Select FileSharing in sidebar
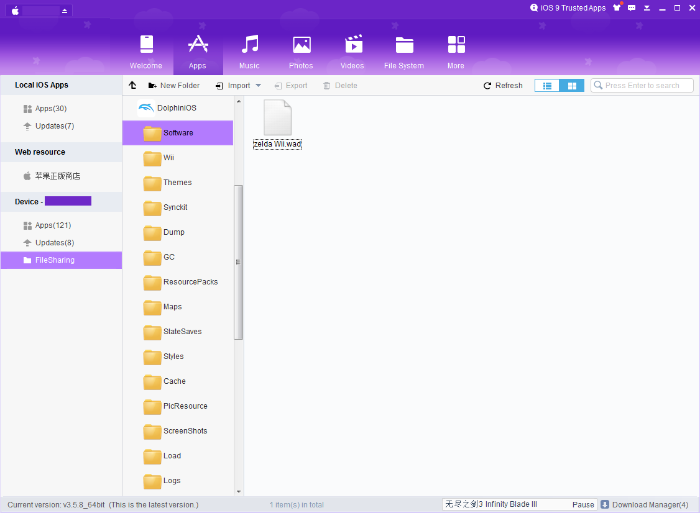Screen dimensions: 700x513 (61, 260)
